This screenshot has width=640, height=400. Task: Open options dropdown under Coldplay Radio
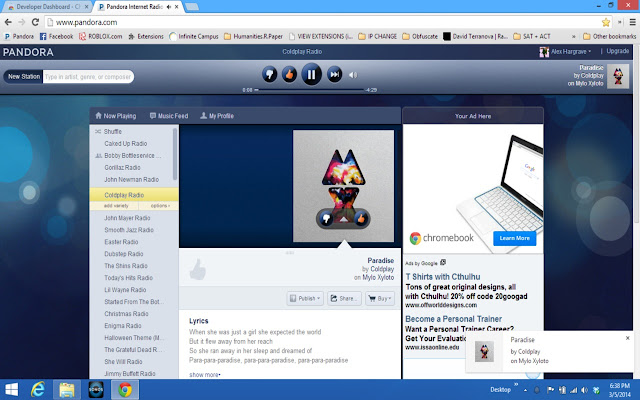160,206
